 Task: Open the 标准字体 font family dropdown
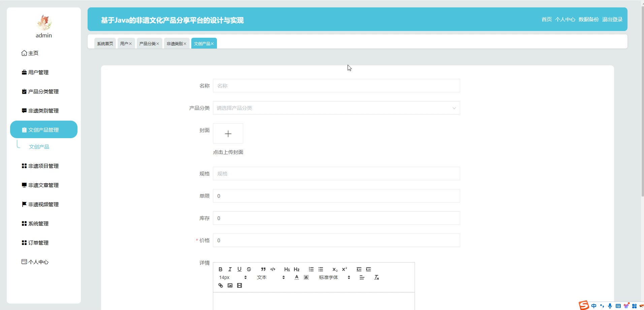click(x=334, y=277)
